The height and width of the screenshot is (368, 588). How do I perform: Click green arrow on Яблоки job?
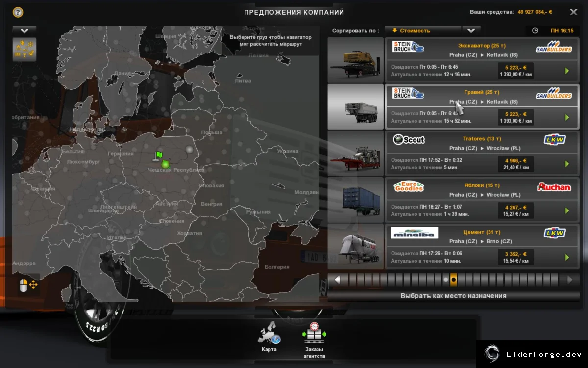point(567,211)
